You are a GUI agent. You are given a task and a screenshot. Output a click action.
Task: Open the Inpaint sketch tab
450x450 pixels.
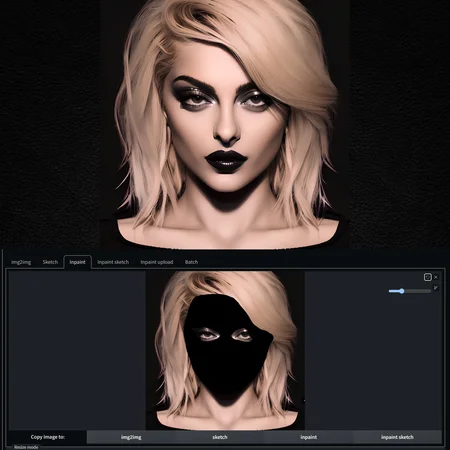[x=113, y=262]
